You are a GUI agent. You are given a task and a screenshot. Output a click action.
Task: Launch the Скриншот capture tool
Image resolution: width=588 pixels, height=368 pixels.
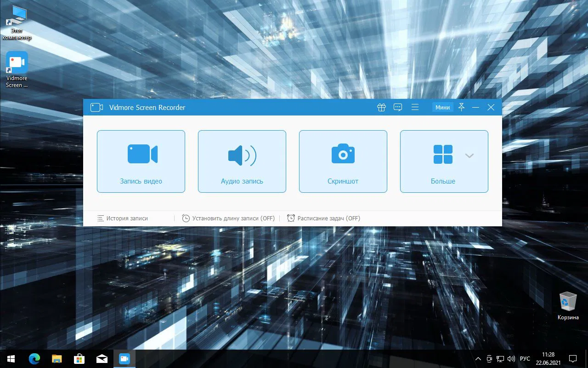tap(343, 161)
